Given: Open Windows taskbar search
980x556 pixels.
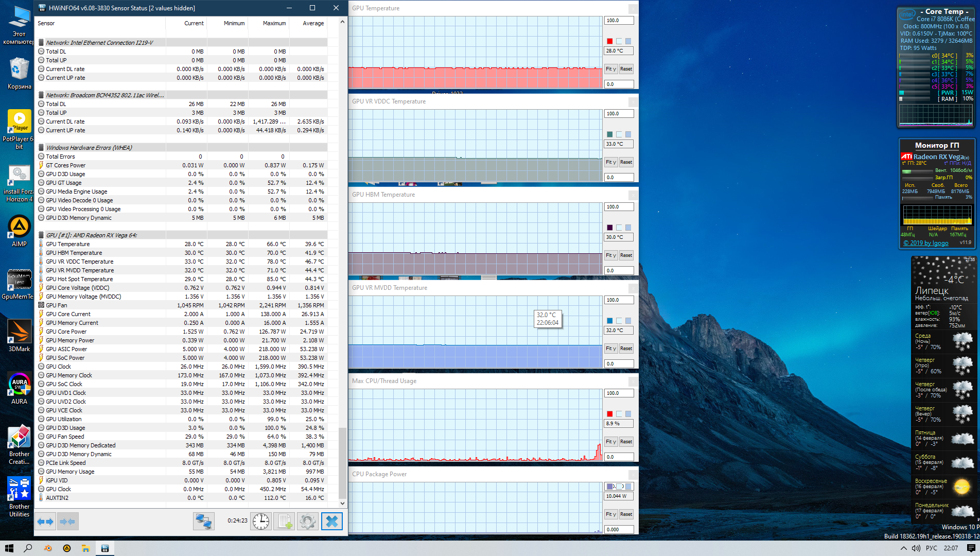Looking at the screenshot, I should (x=28, y=548).
